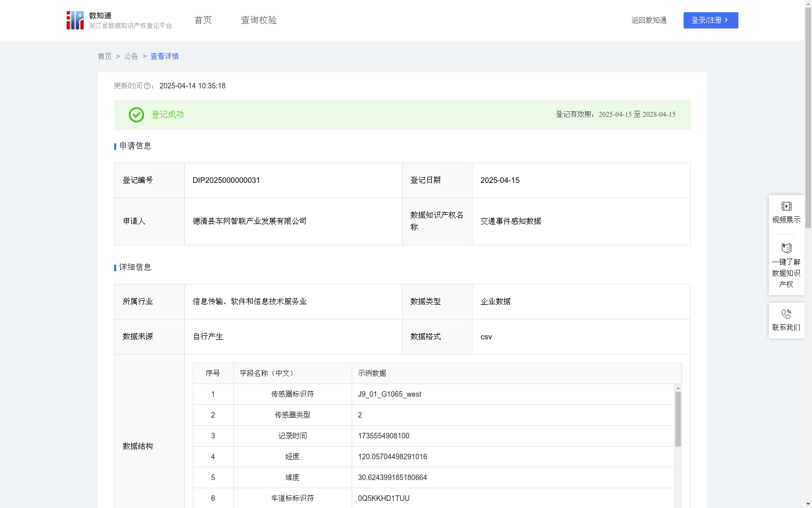Open the 首页 navigation menu item
The image size is (812, 508).
click(202, 20)
